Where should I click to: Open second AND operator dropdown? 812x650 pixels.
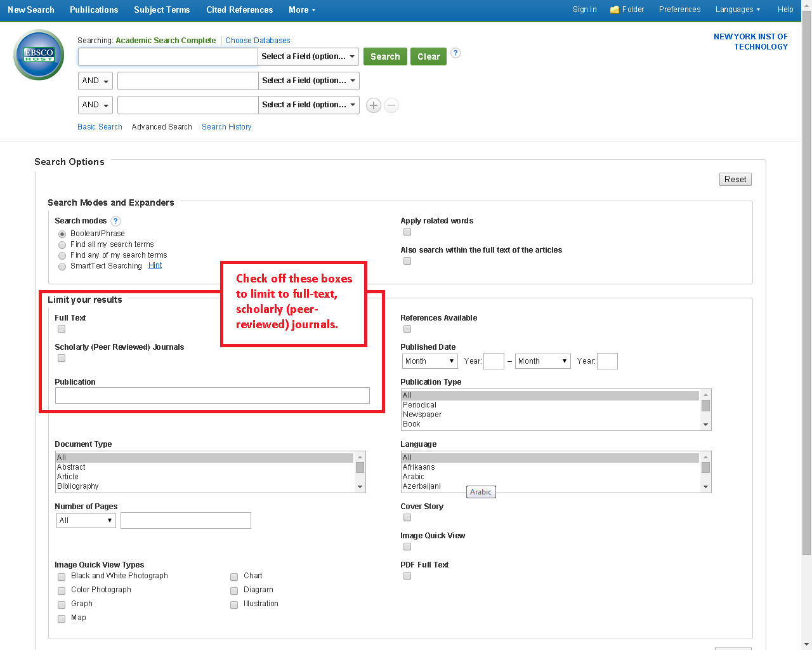95,105
